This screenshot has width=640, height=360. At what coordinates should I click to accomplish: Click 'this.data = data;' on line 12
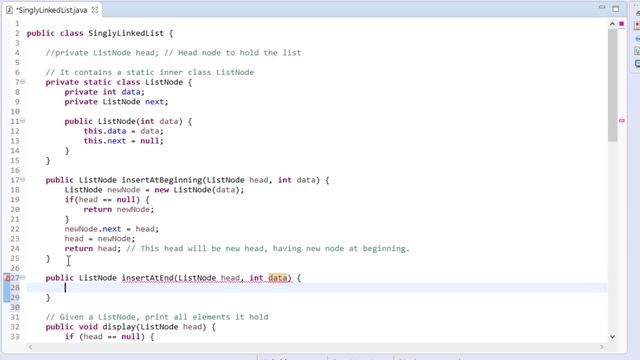[124, 131]
